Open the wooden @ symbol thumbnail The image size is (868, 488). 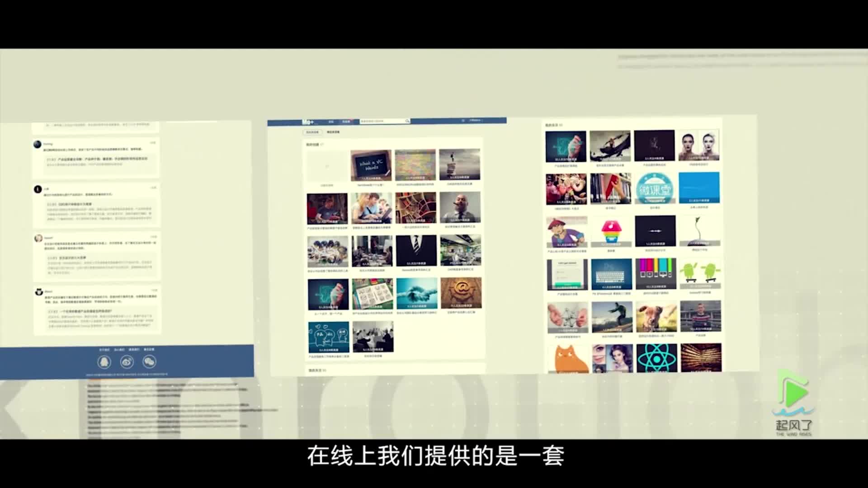[x=461, y=293]
